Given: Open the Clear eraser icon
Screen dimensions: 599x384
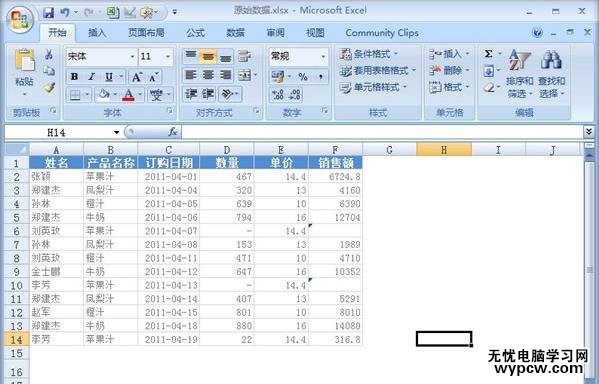Looking at the screenshot, I should pyautogui.click(x=489, y=88).
